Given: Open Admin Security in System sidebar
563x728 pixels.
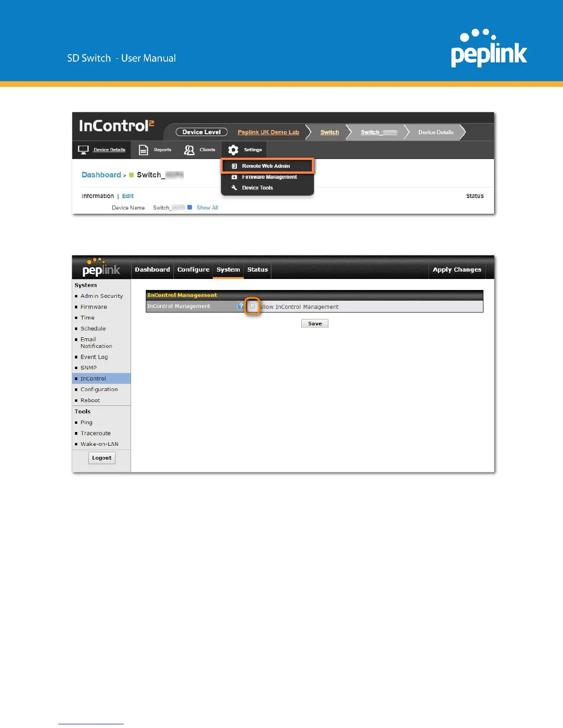Looking at the screenshot, I should [x=102, y=296].
